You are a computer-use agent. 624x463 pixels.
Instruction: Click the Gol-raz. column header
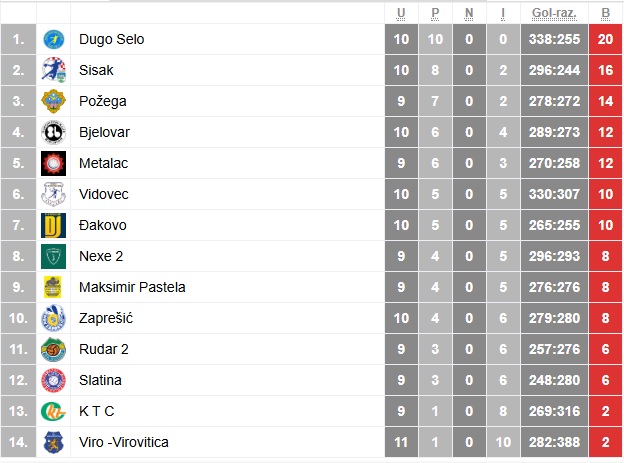(554, 14)
